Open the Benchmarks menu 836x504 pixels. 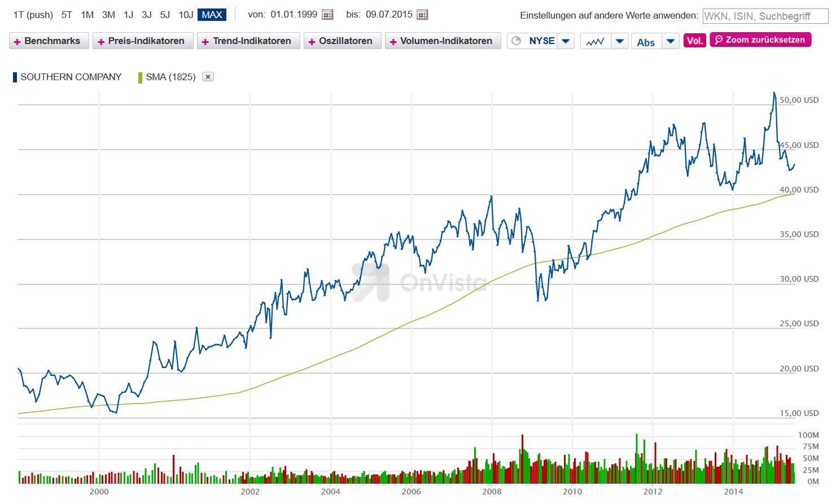(49, 41)
